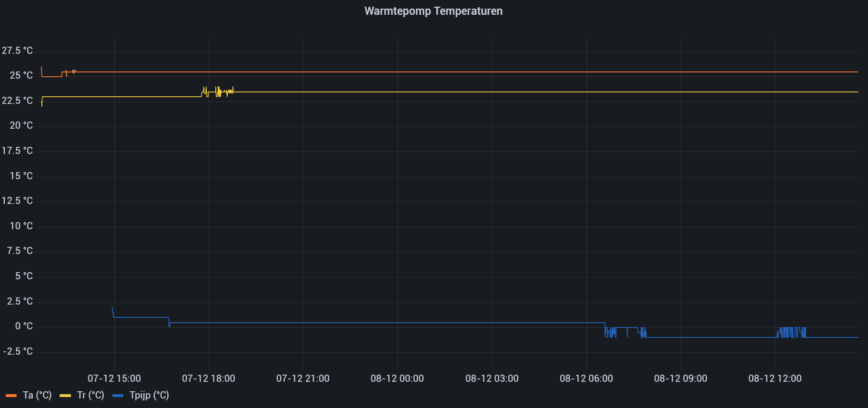Click the 5 °C y-axis label
868x408 pixels.
point(24,276)
